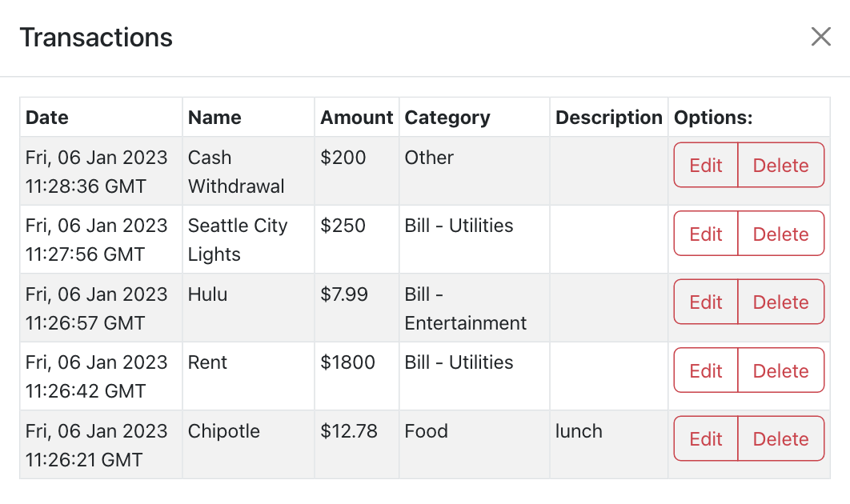Viewport: 850px width, 504px height.
Task: Click the Description column header
Action: click(x=609, y=118)
